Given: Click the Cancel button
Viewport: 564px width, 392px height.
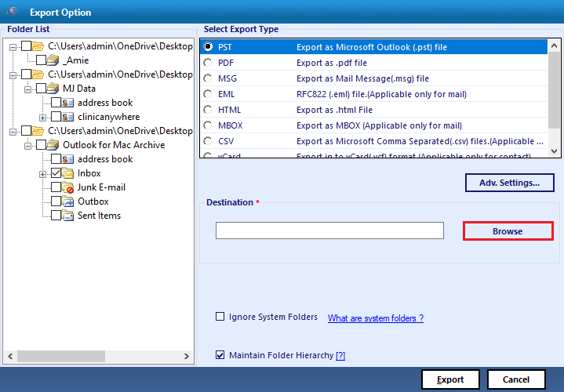Looking at the screenshot, I should (516, 379).
